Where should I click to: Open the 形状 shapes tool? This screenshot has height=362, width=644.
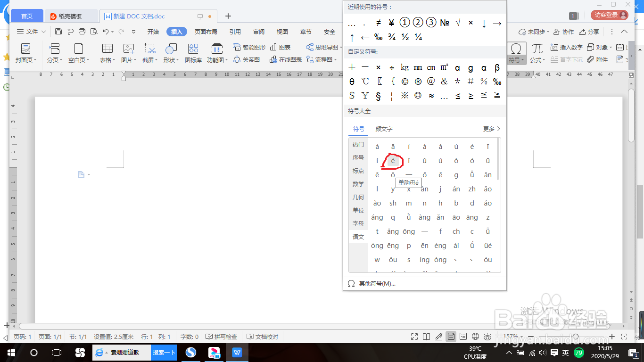[171, 53]
